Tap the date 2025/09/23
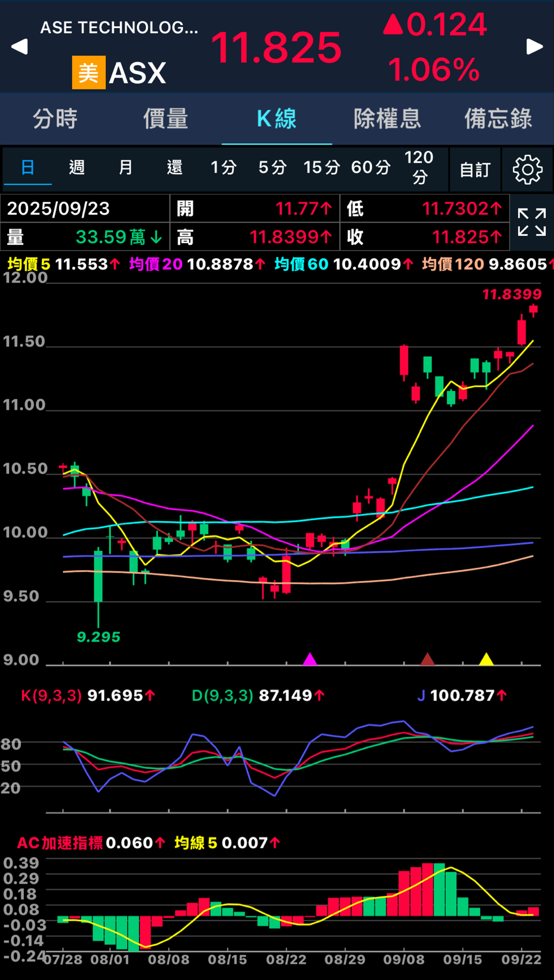This screenshot has height=980, width=554. 59,209
